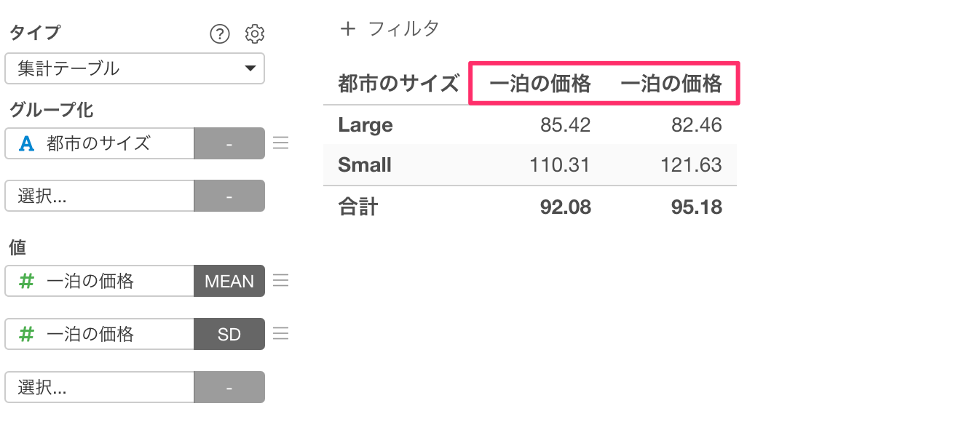The height and width of the screenshot is (422, 980).
Task: Click the first 一泊の価格 column header
Action: [540, 84]
